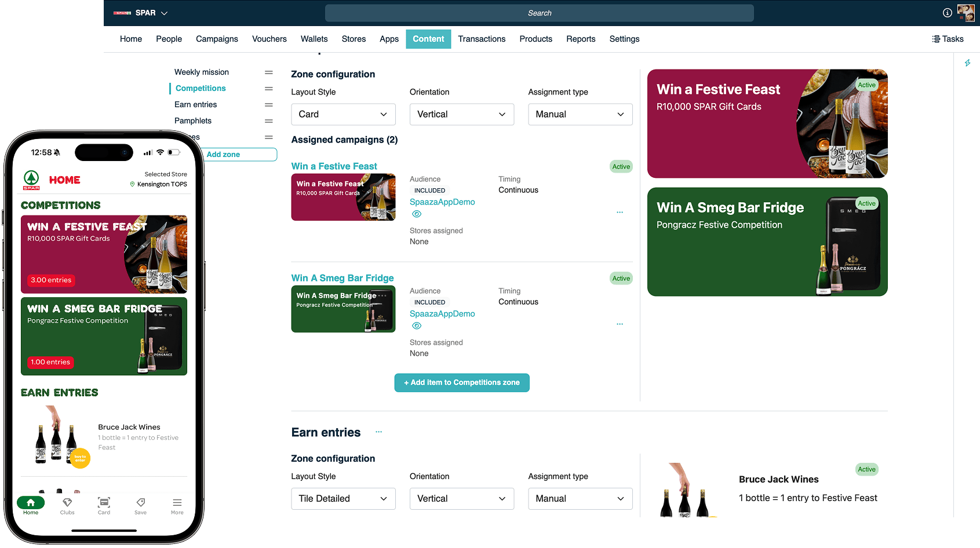Open Earn entries Assignment type dropdown
The height and width of the screenshot is (548, 980).
(580, 499)
